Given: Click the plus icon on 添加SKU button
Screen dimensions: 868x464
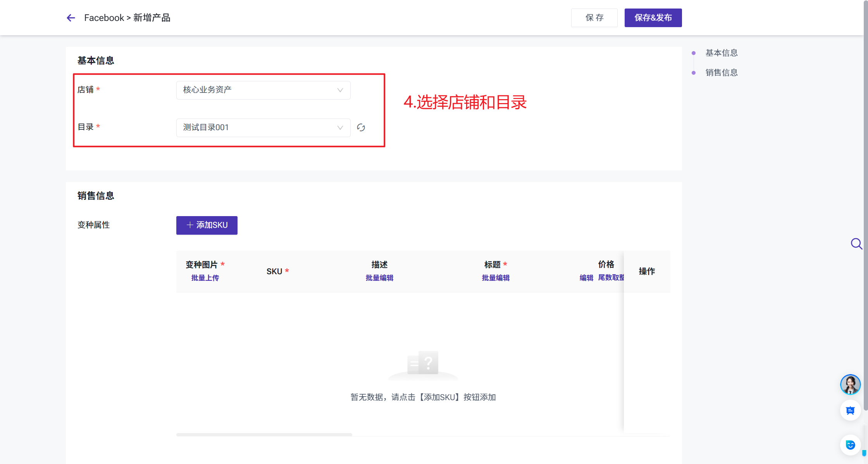Looking at the screenshot, I should pyautogui.click(x=190, y=225).
